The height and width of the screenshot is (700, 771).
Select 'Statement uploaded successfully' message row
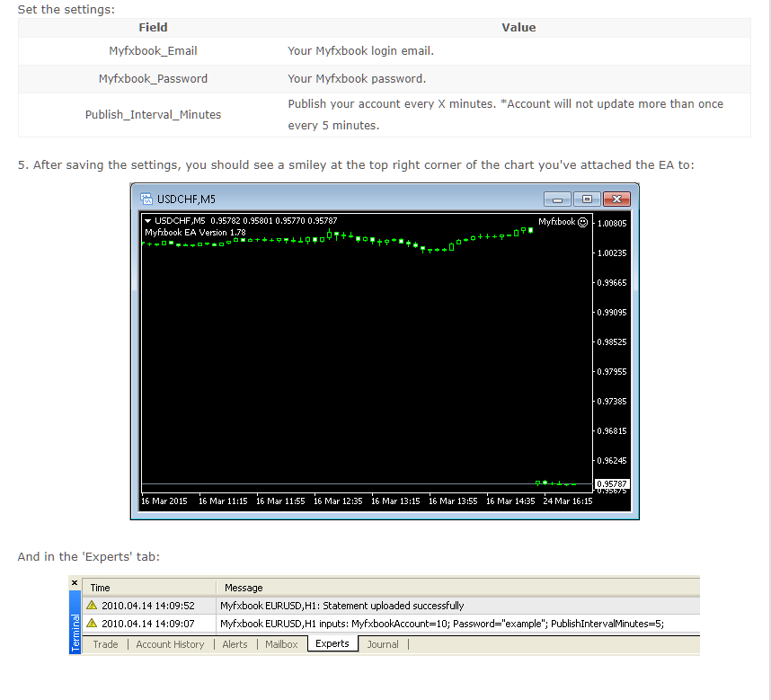click(391, 606)
